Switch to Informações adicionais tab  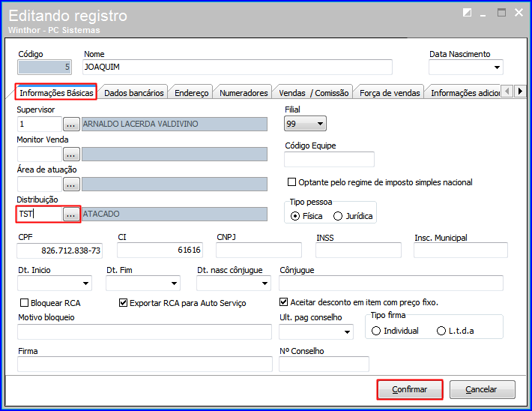pyautogui.click(x=464, y=93)
